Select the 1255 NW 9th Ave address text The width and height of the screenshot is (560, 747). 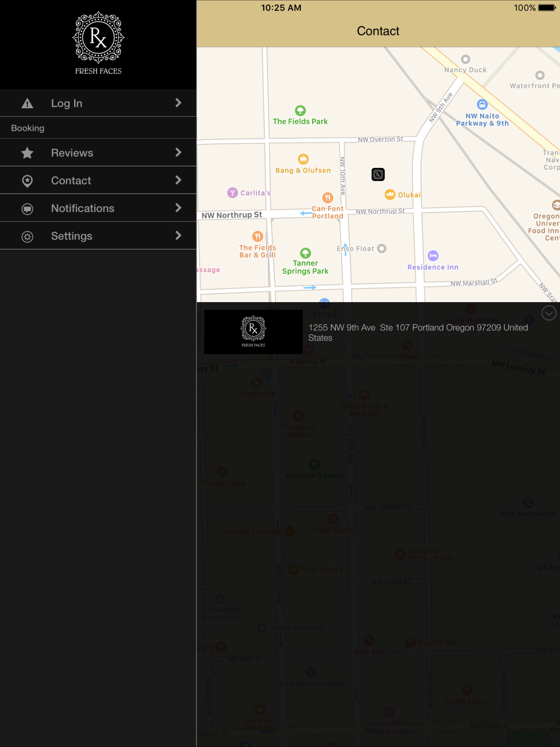coord(418,332)
